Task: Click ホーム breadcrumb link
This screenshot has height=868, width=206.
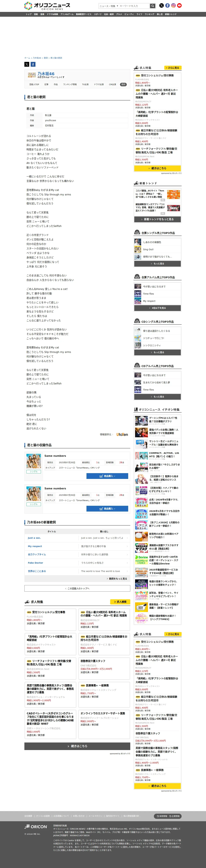Action: pyautogui.click(x=27, y=58)
